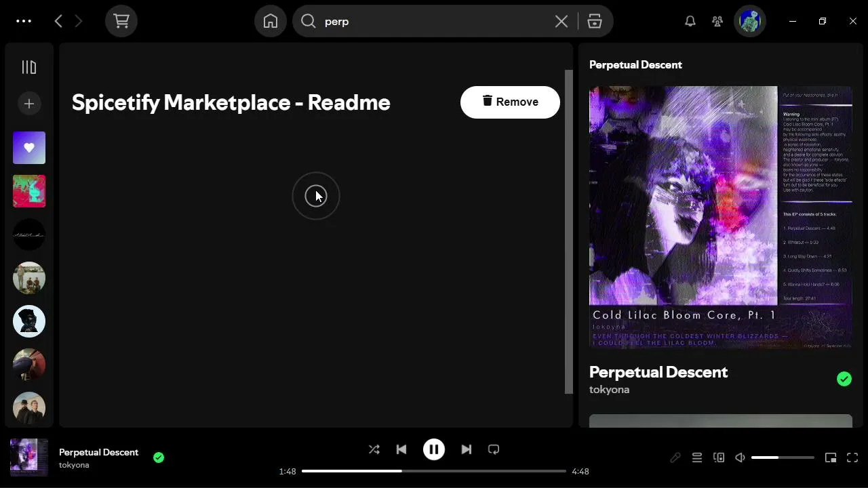Toggle the saved checkmark in the player bar
Viewport: 868px width, 488px height.
tap(159, 457)
